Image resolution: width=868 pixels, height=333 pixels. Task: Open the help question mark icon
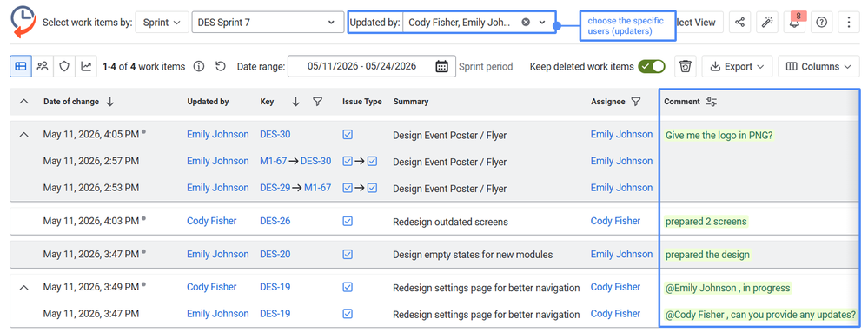click(821, 22)
